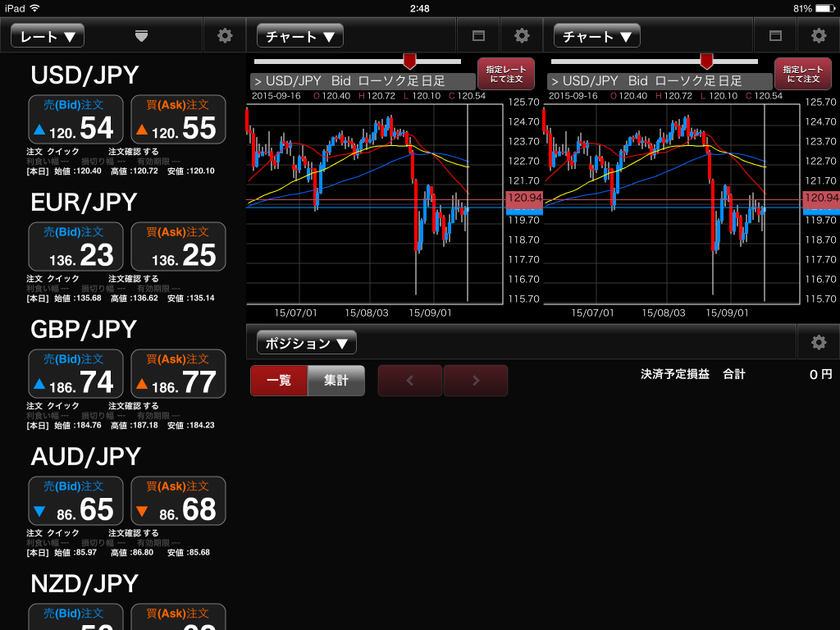This screenshot has width=840, height=630.
Task: Select the EUR/JPY pair heading
Action: [x=84, y=203]
